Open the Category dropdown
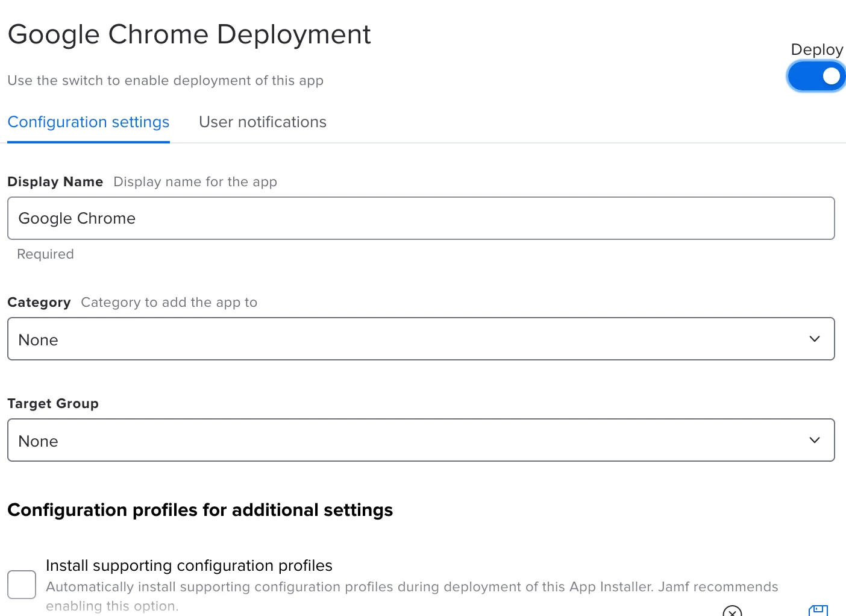846x616 pixels. coord(421,339)
